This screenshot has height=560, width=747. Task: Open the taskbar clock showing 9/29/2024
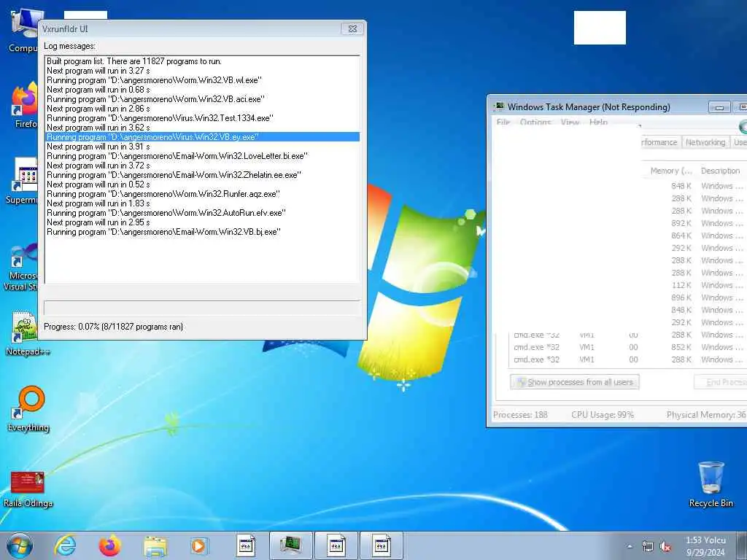705,546
